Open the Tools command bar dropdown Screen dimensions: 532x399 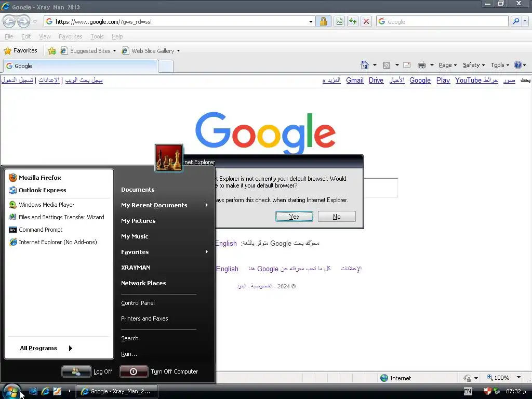[x=500, y=65]
